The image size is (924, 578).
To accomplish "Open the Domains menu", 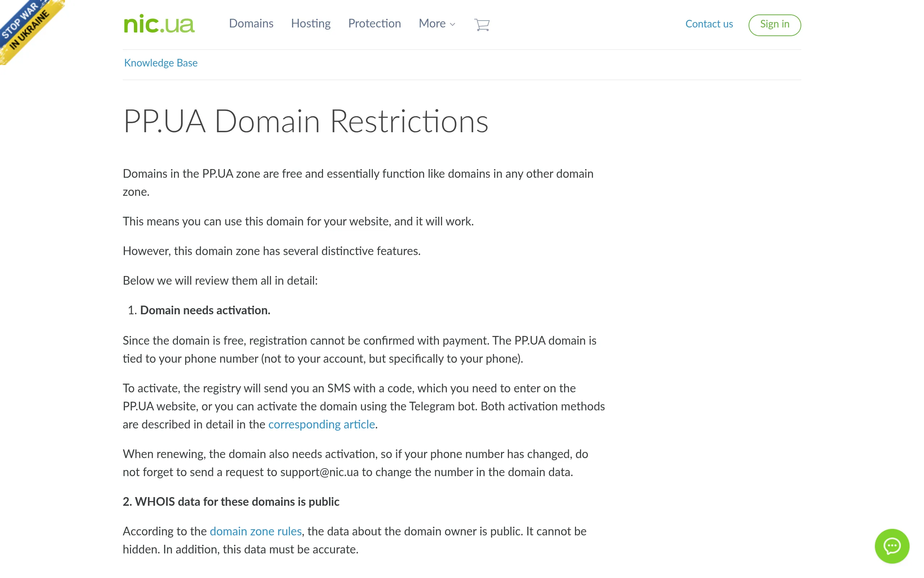I will [251, 24].
